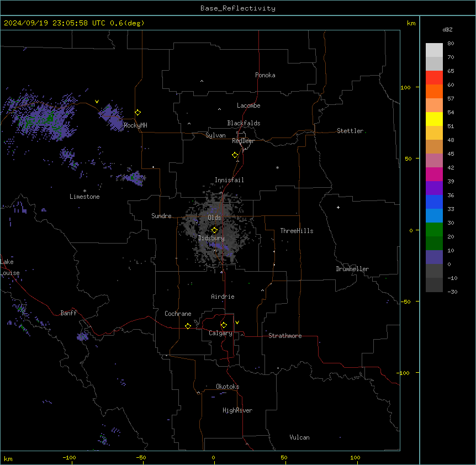Select the mauve 42–45 dBZ swatch
The image size is (476, 465).
(x=434, y=161)
